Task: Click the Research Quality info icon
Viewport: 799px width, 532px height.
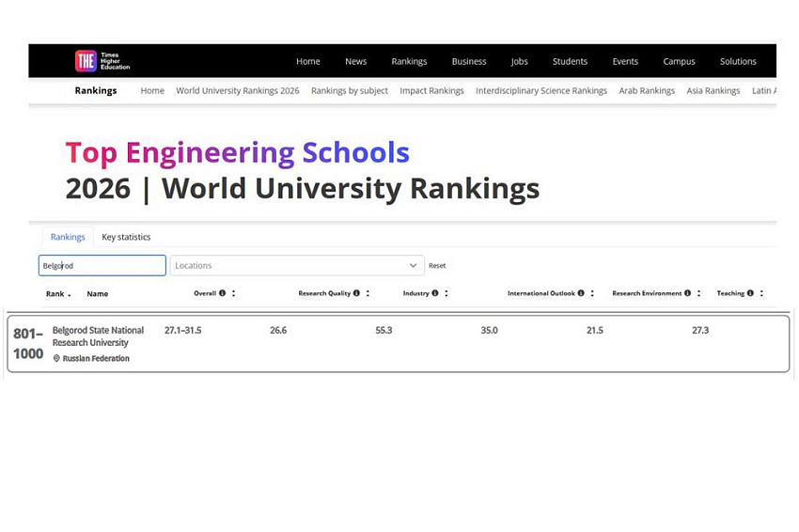Action: [357, 293]
